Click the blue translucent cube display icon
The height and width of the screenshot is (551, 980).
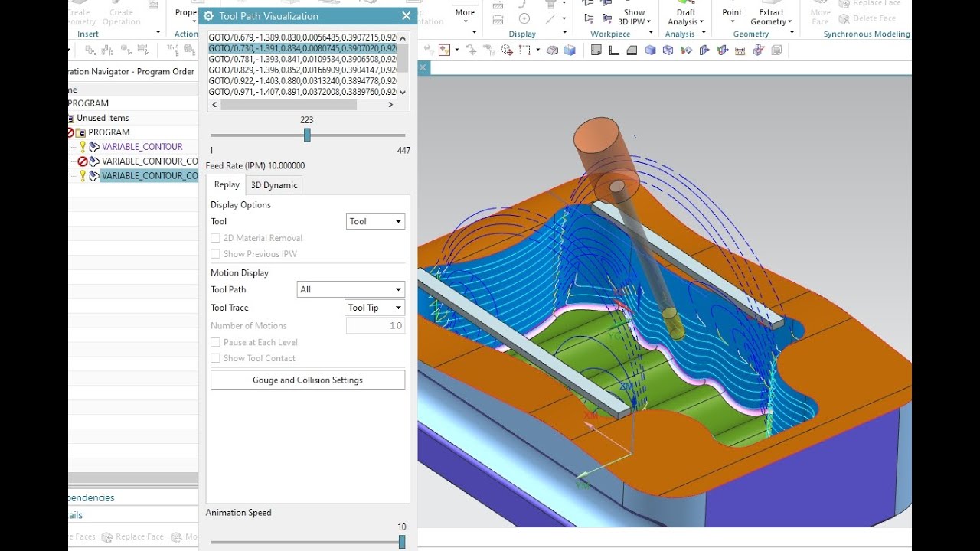[x=570, y=50]
